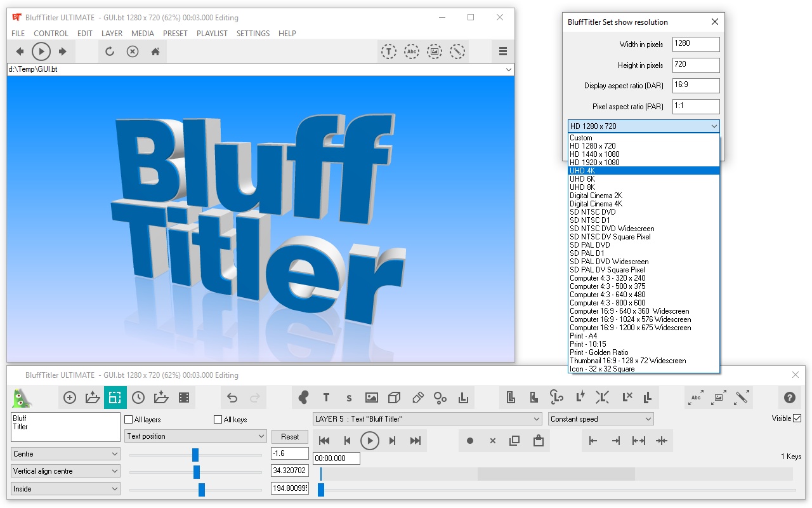Click the circled X stop icon
This screenshot has width=812, height=508.
click(x=133, y=51)
